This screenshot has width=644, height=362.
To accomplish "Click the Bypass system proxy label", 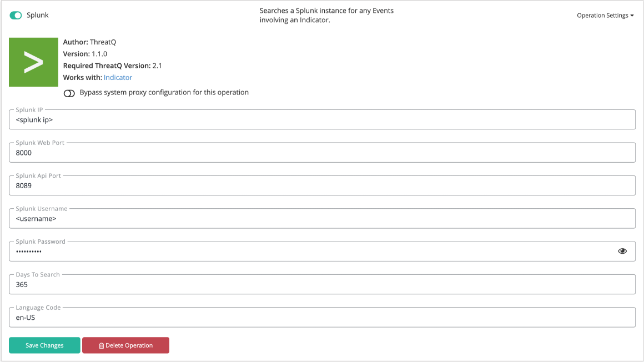I will 164,93.
